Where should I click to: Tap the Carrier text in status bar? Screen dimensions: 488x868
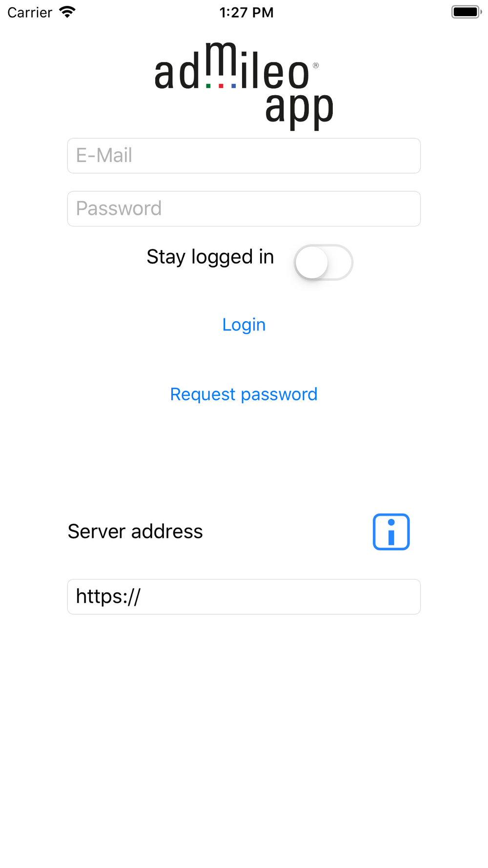click(x=30, y=12)
